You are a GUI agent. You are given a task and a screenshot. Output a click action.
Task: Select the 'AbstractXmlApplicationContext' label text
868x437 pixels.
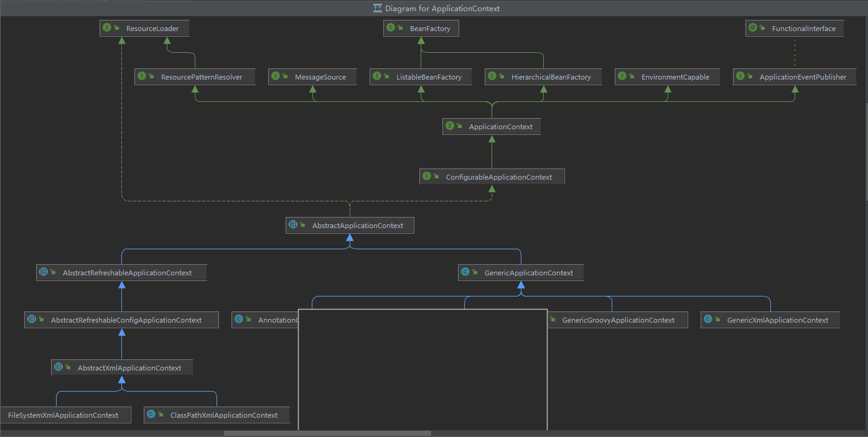(129, 368)
